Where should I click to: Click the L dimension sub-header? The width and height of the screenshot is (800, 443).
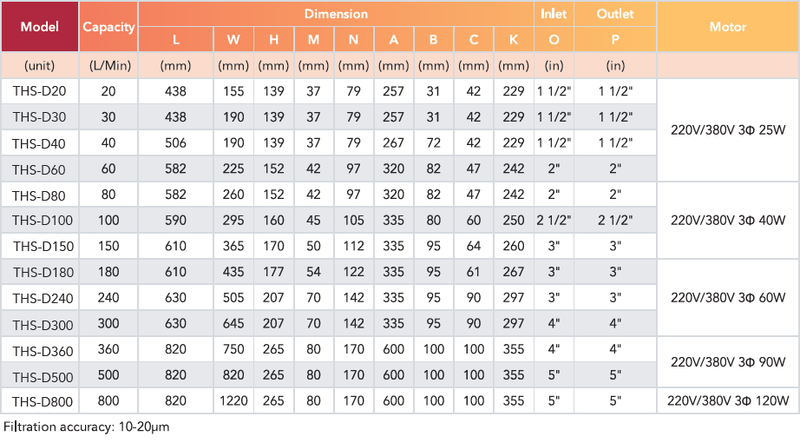point(176,39)
